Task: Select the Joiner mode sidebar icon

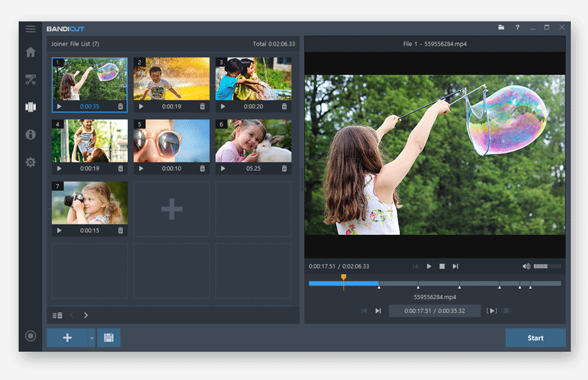Action: click(30, 107)
